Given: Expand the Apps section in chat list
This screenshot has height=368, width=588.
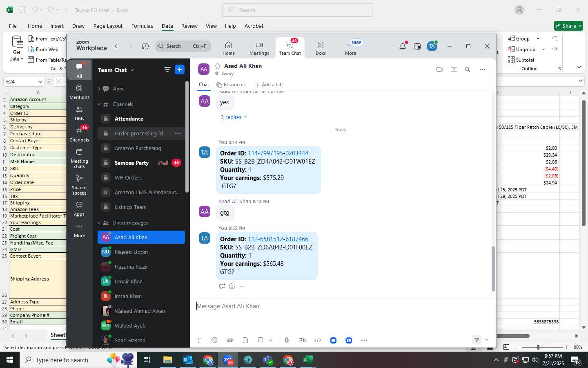Looking at the screenshot, I should (99, 89).
